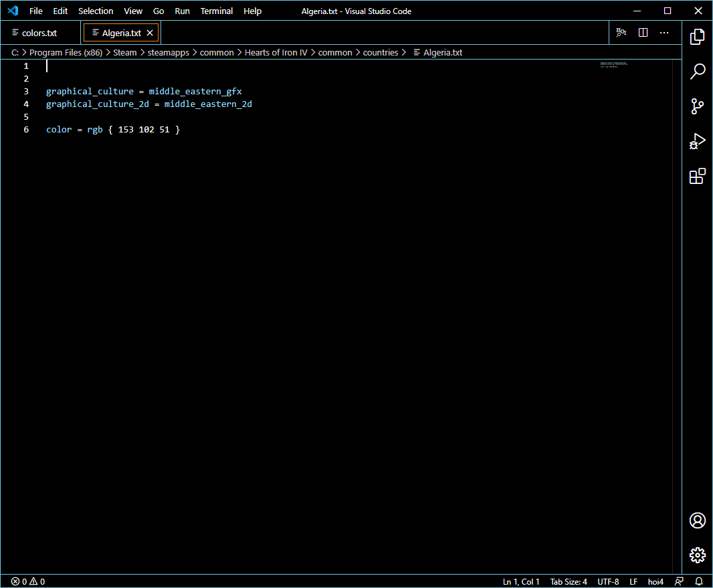Change the LF end of line sequence
Image resolution: width=713 pixels, height=588 pixels.
[x=633, y=581]
